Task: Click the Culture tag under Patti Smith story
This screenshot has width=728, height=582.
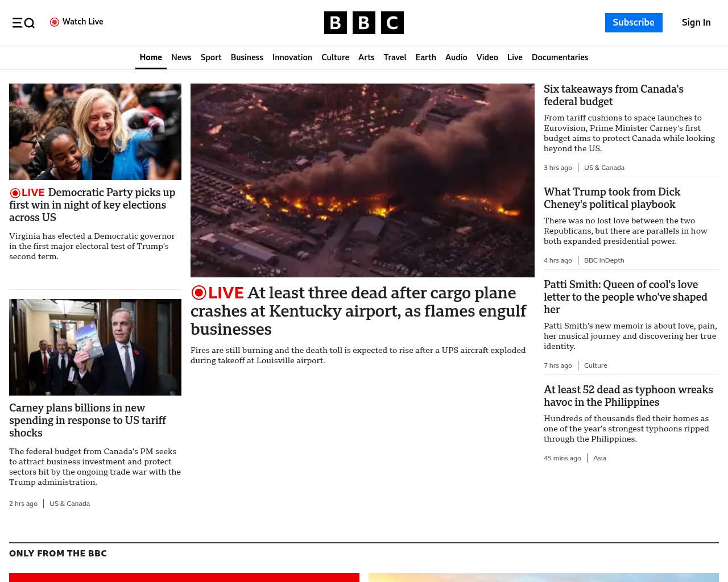Action: [x=595, y=365]
